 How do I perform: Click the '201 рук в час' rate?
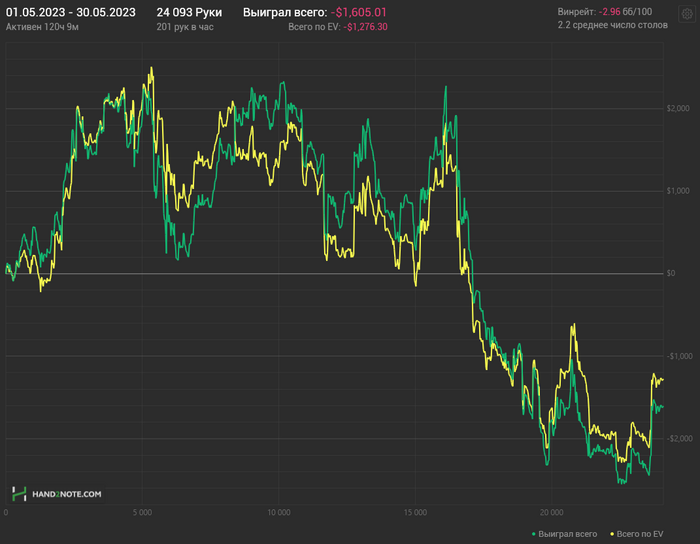coord(185,27)
